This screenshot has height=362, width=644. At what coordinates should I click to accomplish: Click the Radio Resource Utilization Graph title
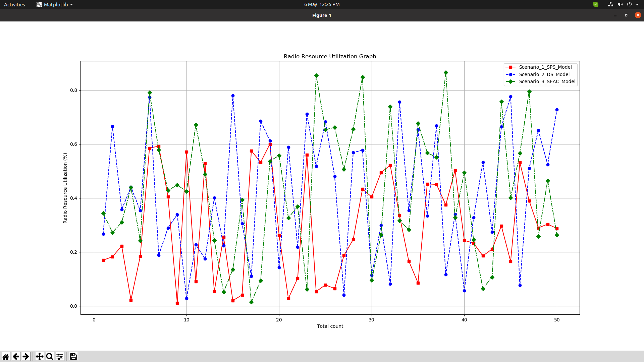pyautogui.click(x=330, y=56)
